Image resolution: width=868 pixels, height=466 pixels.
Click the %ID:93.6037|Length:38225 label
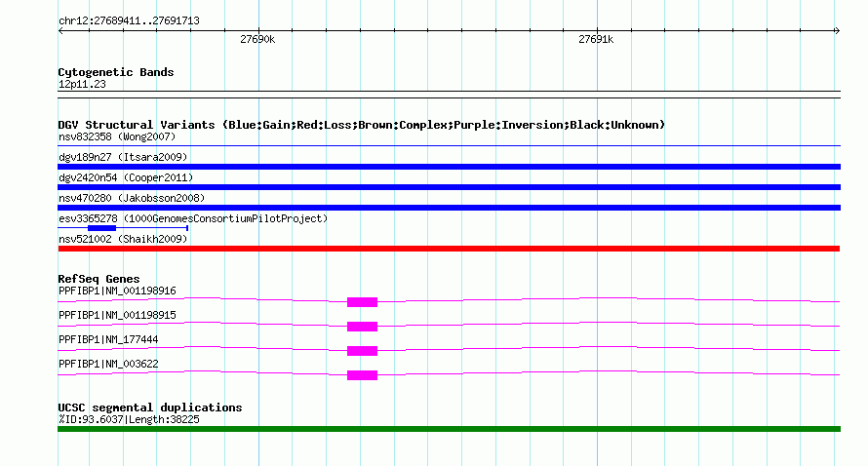129,419
